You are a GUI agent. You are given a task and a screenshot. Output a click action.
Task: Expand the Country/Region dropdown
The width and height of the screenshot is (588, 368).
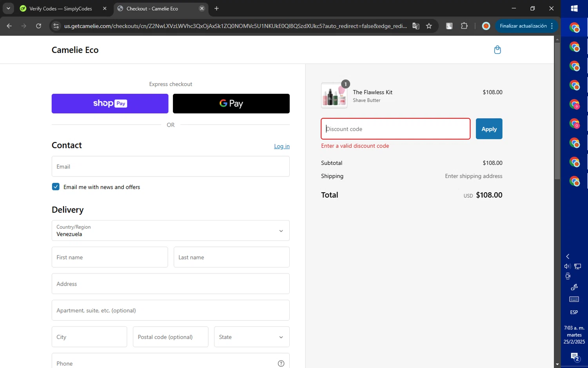pos(171,231)
